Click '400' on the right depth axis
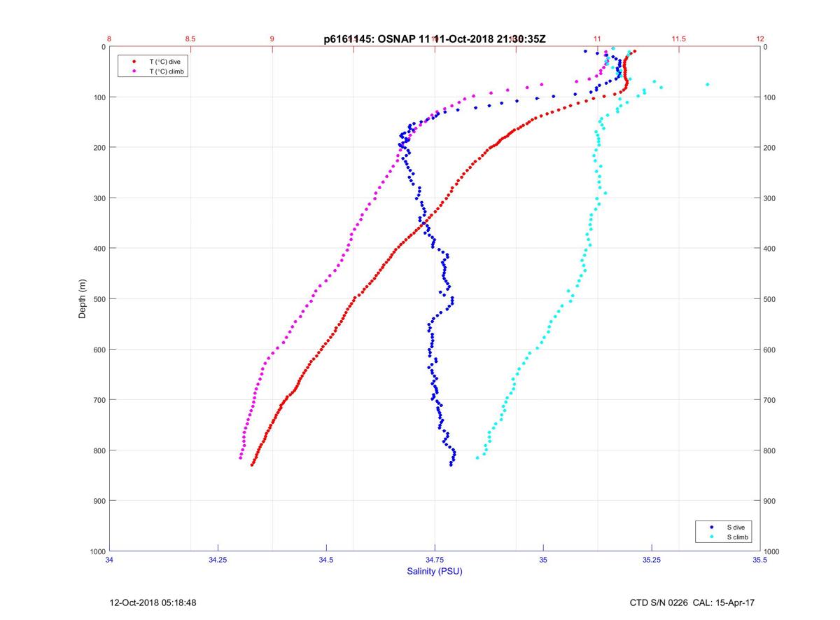The image size is (840, 620). click(771, 249)
